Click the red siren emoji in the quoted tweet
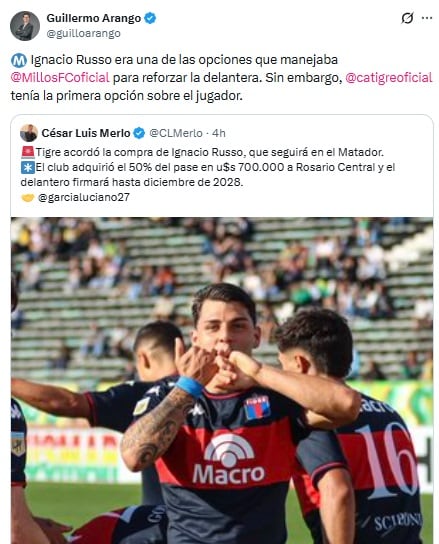439x544 pixels. coord(28,152)
